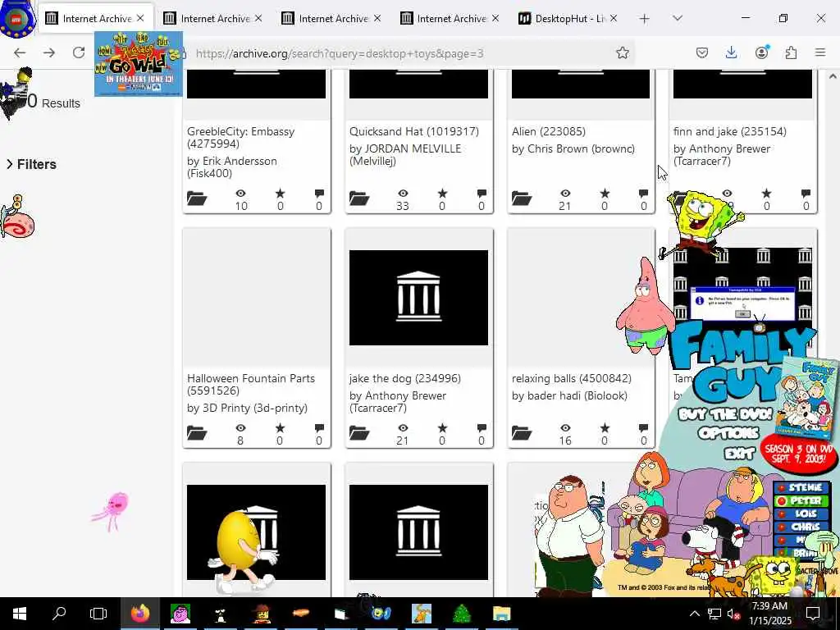
Task: Bookmark this page with the star icon
Action: pos(622,52)
